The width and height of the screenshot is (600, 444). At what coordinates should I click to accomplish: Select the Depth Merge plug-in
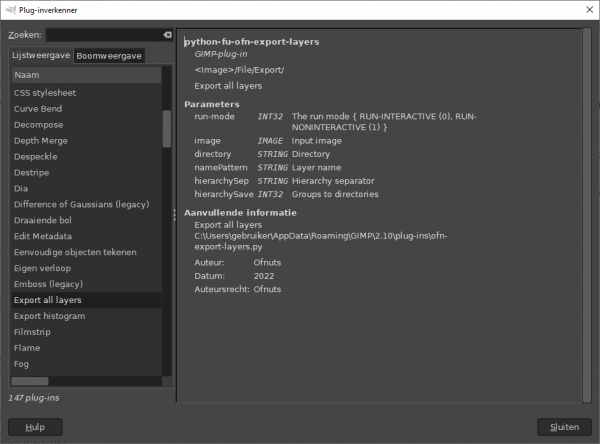(x=86, y=141)
